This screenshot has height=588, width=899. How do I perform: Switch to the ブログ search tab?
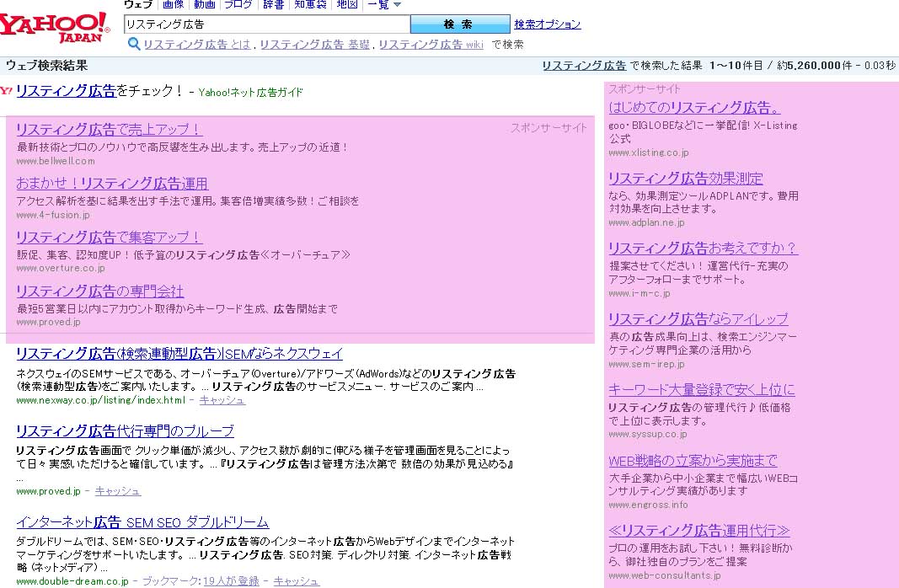[x=238, y=4]
